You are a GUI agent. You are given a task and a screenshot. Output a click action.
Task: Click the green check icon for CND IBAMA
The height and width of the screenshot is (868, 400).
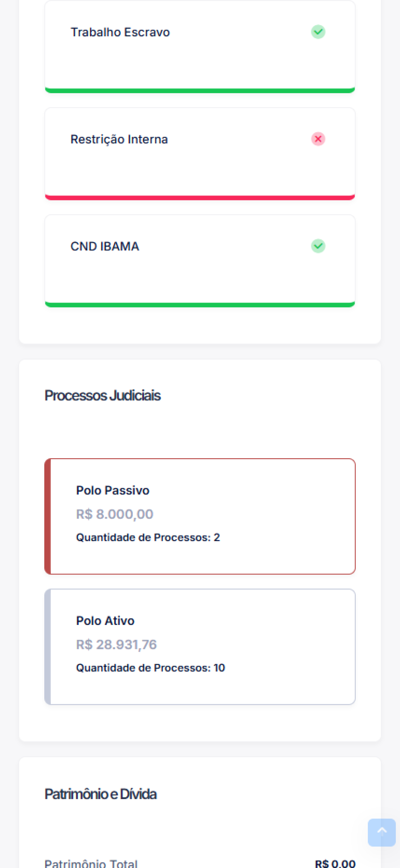click(x=318, y=246)
